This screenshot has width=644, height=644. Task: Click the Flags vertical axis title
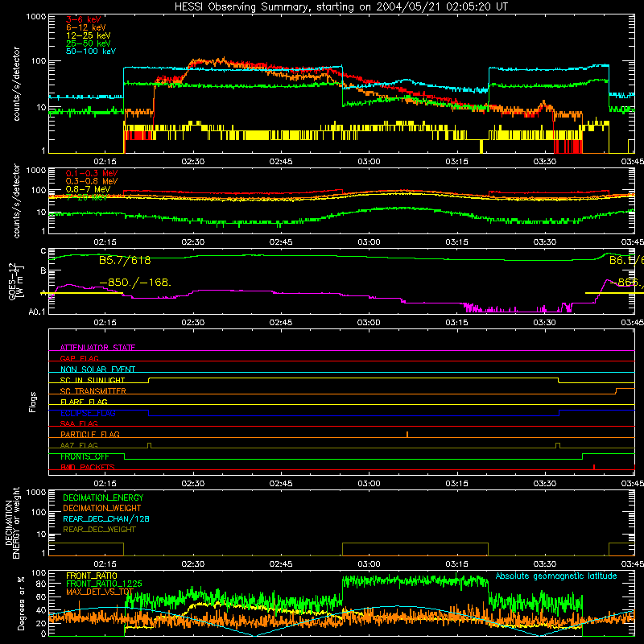(33, 402)
